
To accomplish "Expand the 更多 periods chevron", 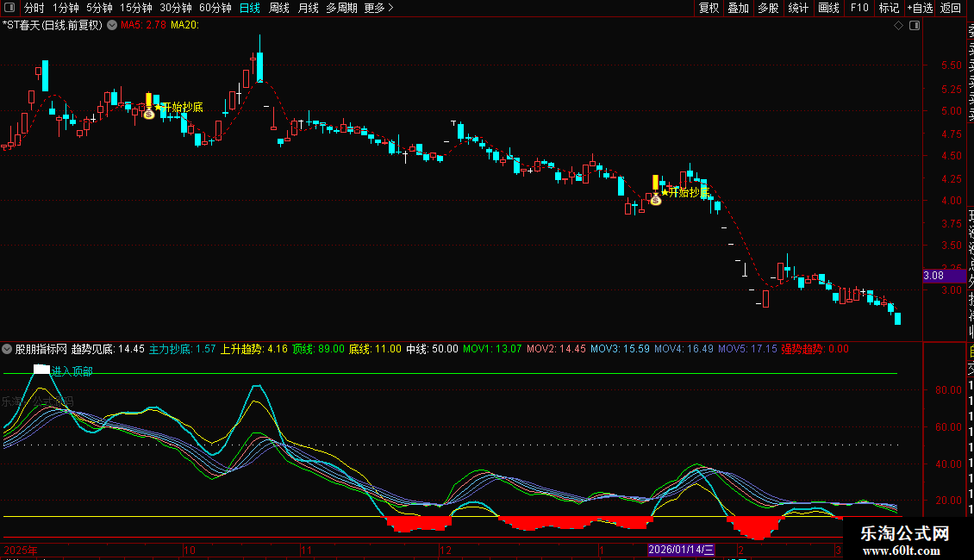I will (390, 8).
